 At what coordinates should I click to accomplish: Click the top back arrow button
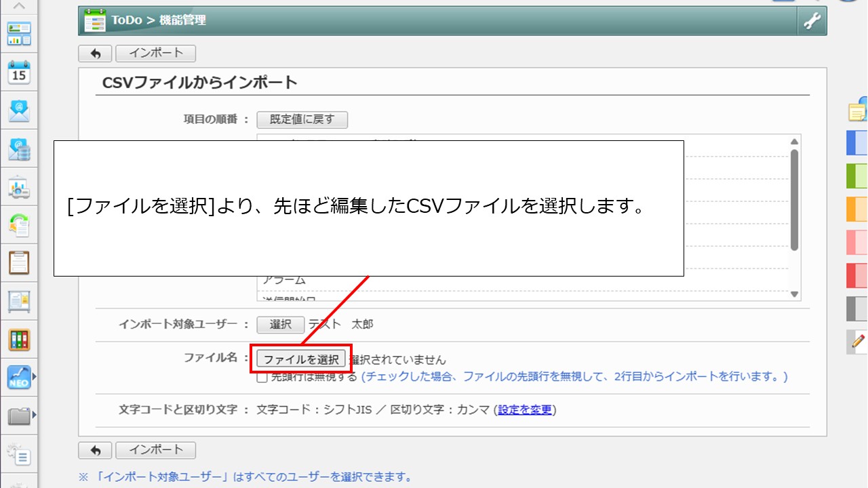coord(95,54)
